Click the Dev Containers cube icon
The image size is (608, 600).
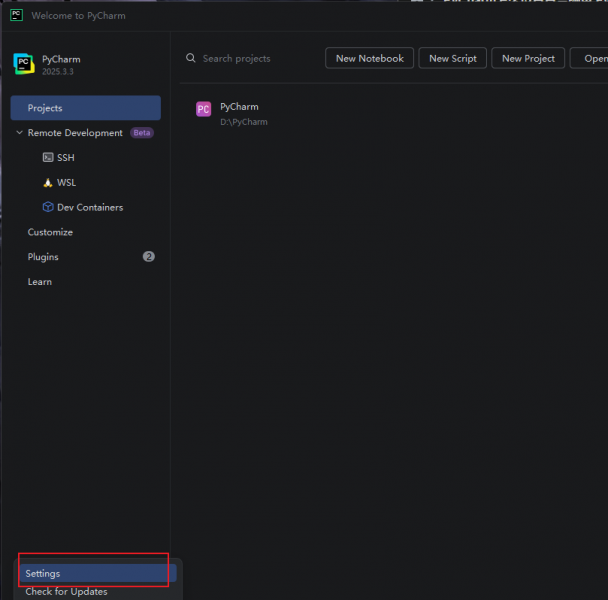[48, 207]
